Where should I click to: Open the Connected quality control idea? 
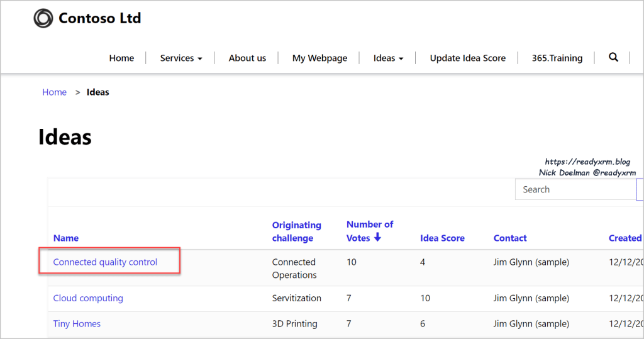click(105, 262)
